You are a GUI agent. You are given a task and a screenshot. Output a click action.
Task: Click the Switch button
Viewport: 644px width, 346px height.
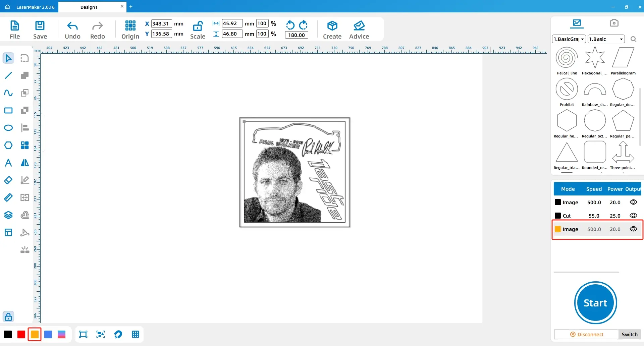coord(630,334)
